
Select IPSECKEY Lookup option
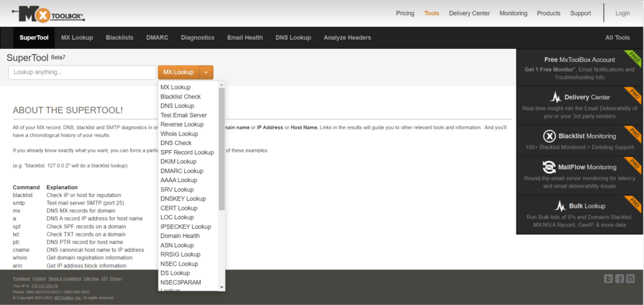[x=185, y=226]
